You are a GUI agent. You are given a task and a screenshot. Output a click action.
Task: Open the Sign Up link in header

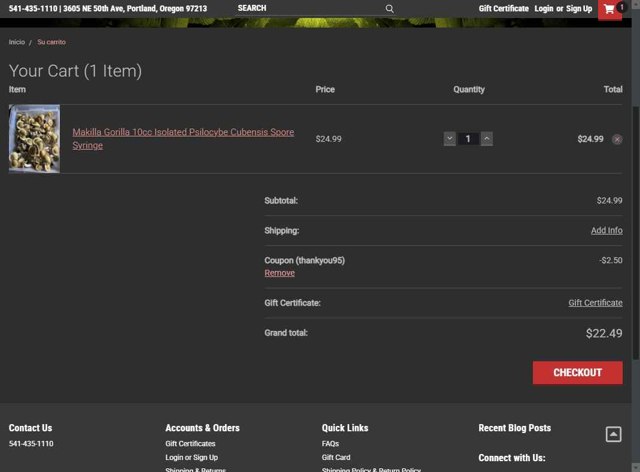pyautogui.click(x=579, y=9)
